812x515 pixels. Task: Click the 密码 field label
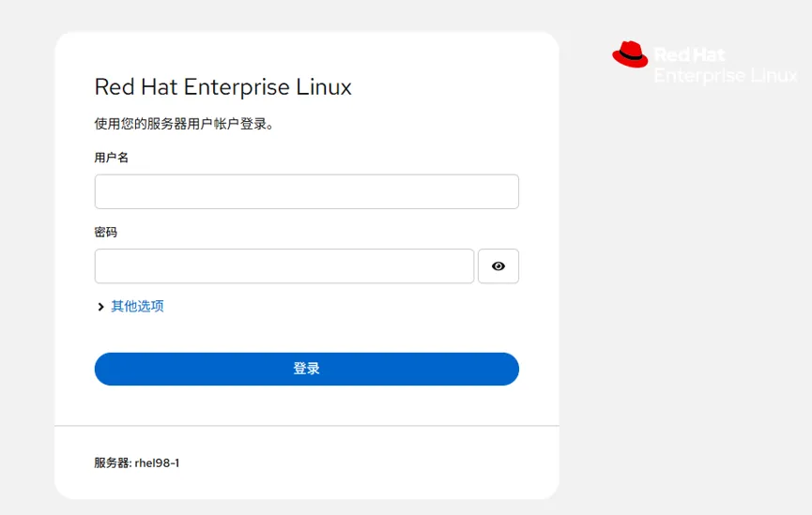coord(106,232)
